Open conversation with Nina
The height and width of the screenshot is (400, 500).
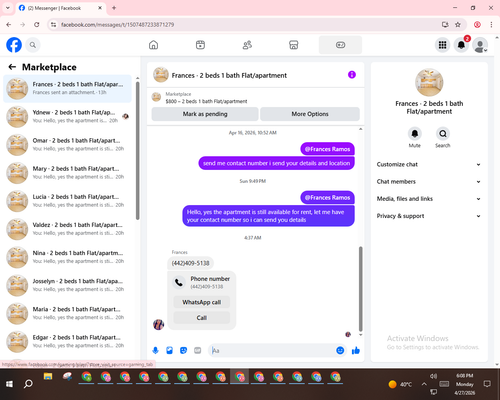(x=67, y=257)
